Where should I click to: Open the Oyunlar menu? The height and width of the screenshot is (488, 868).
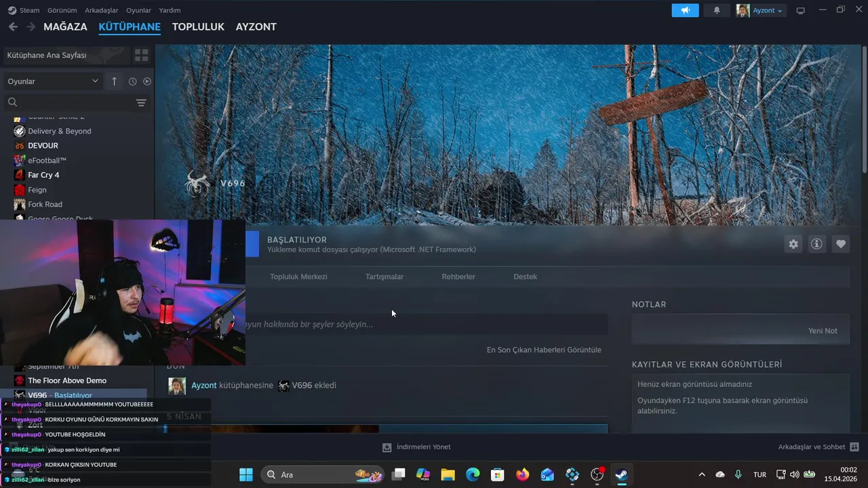138,10
